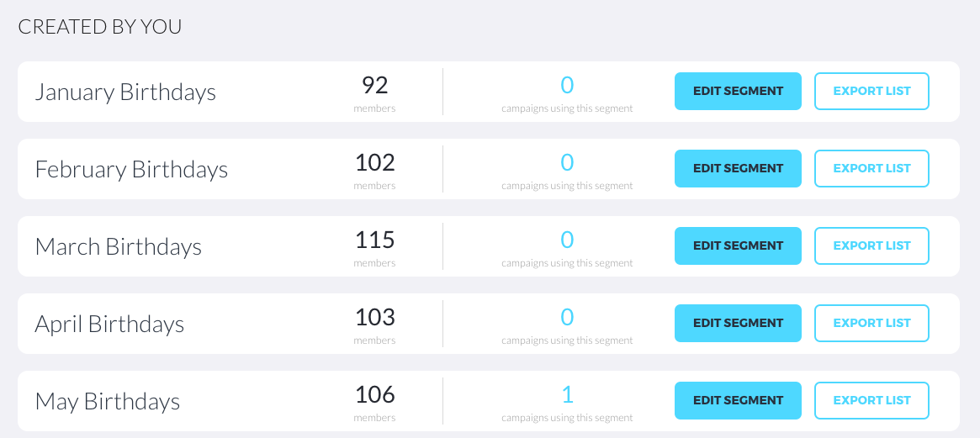Edit the May Birthdays segment
Screen dimensions: 980x438
[x=738, y=400]
